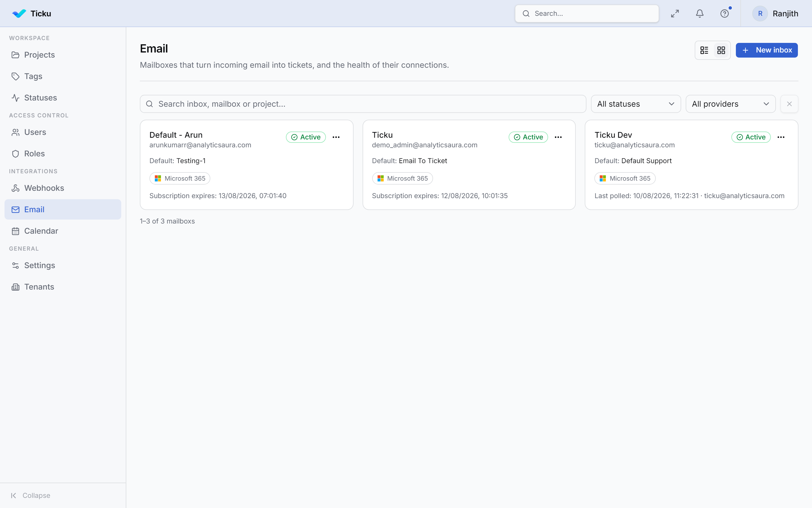Open more options for Ticku mailbox

point(558,137)
